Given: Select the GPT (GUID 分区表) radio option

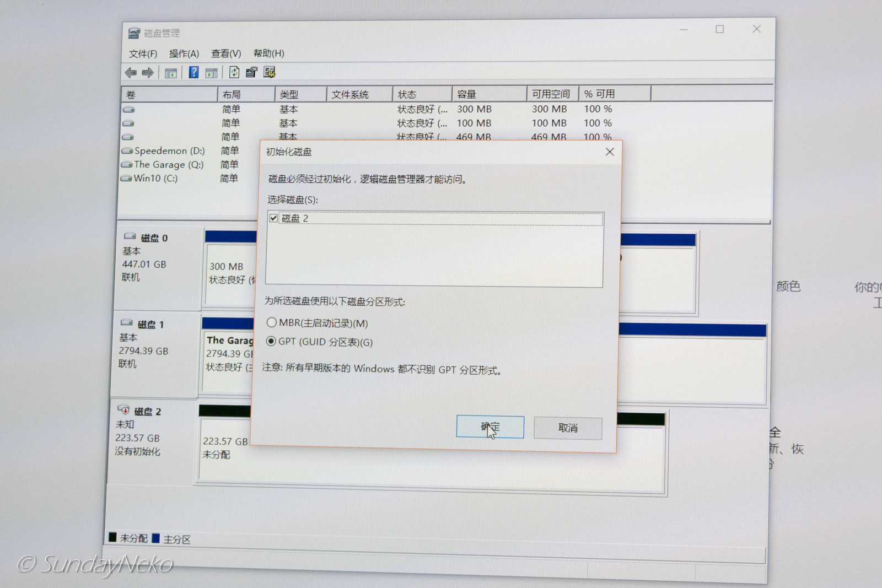Looking at the screenshot, I should [271, 341].
